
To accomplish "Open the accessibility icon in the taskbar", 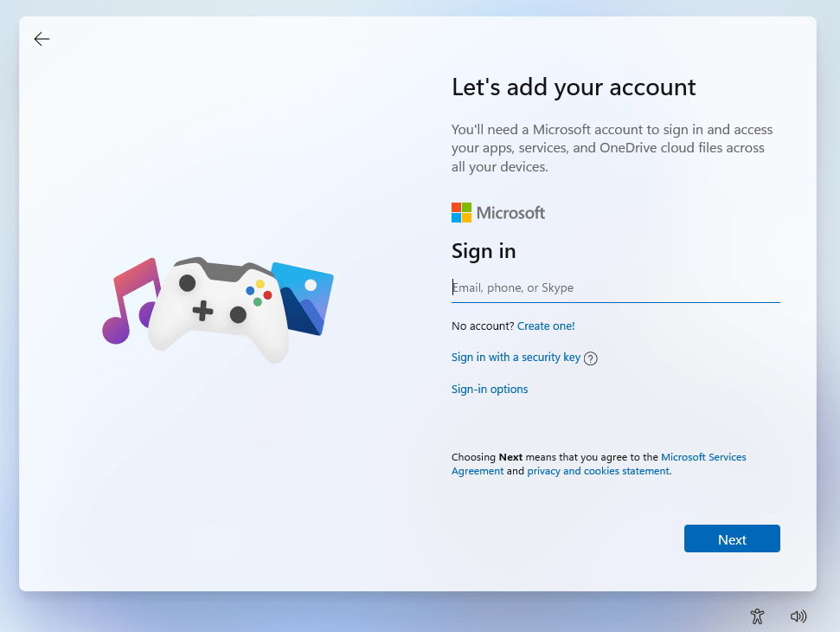I will pos(757,616).
